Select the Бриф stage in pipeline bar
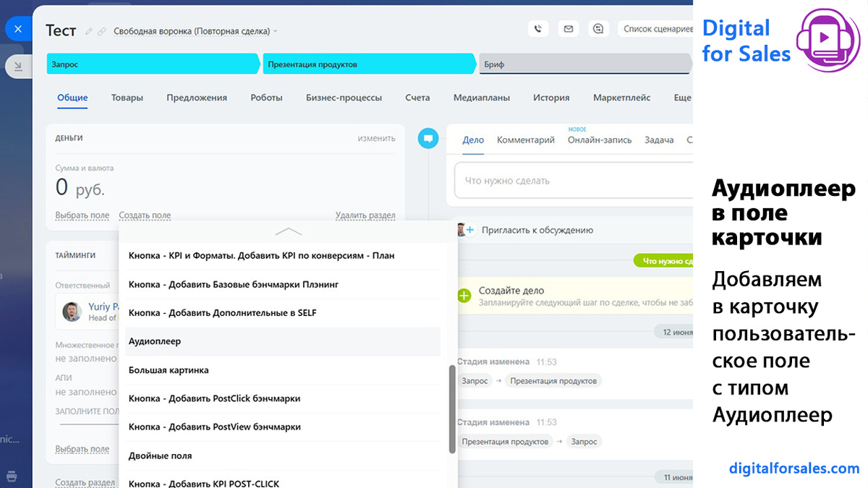This screenshot has width=868, height=488. click(x=584, y=64)
